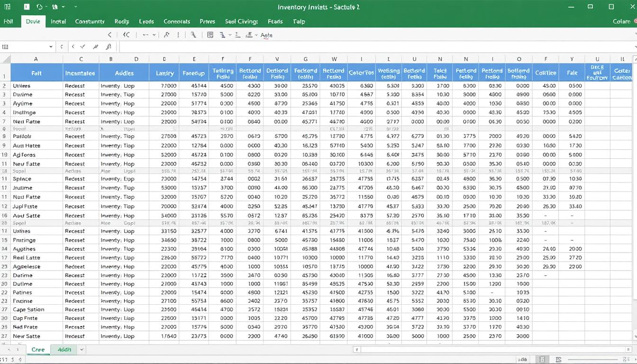This screenshot has height=364, width=637.
Task: Open the Talp ribbon tab
Action: (299, 21)
